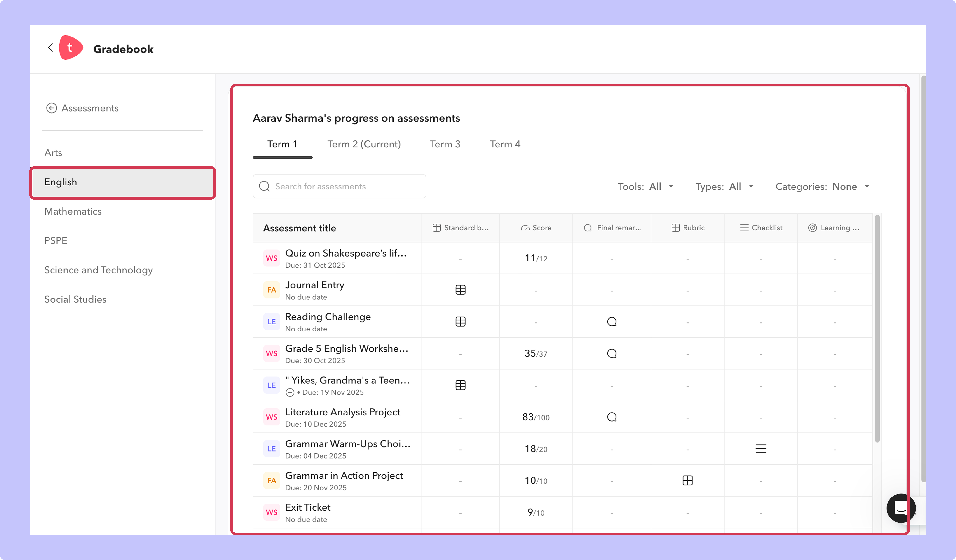Click the 9/10 Exit Ticket score
The height and width of the screenshot is (560, 956).
536,513
